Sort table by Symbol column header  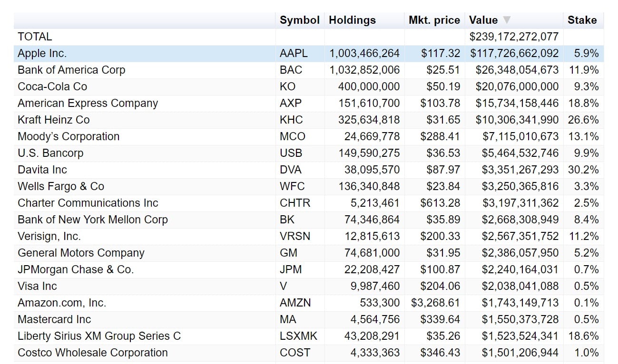(299, 20)
